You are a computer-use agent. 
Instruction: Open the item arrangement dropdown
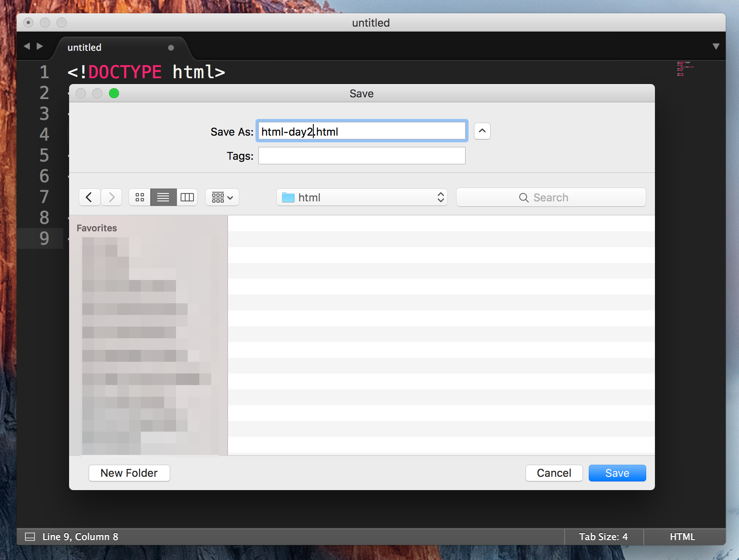click(222, 197)
